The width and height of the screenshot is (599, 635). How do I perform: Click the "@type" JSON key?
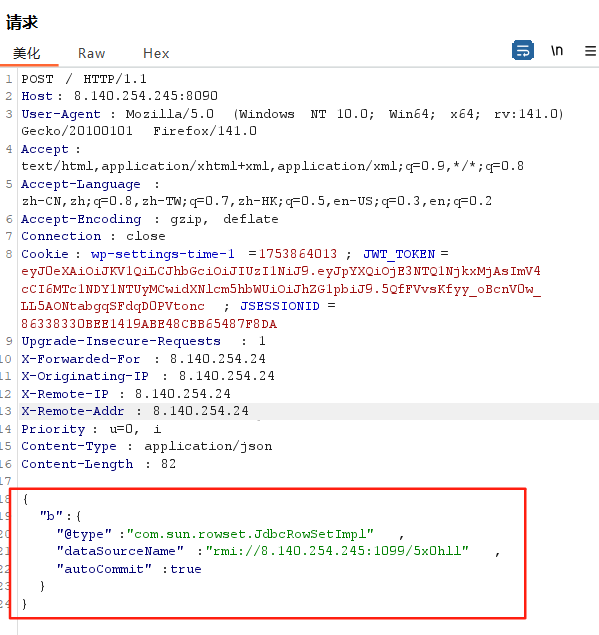[x=84, y=535]
